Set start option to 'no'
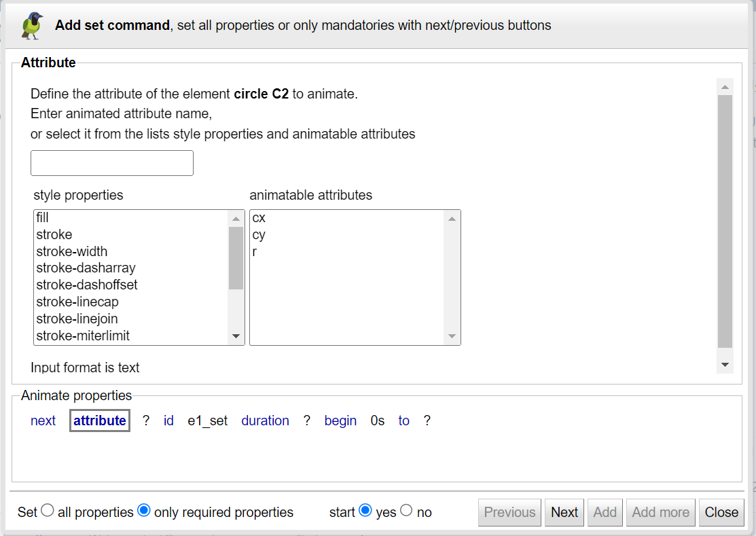 coord(406,511)
